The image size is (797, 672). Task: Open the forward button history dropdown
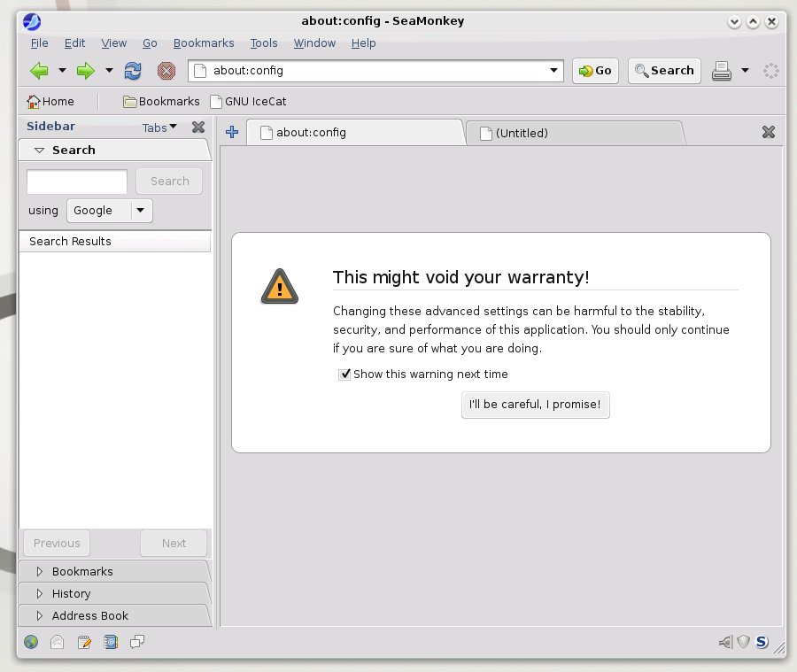109,70
